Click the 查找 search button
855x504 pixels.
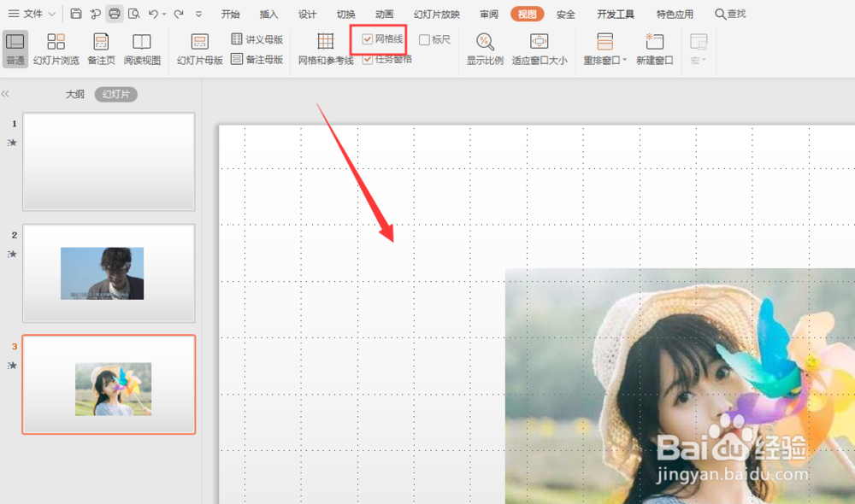(x=731, y=14)
